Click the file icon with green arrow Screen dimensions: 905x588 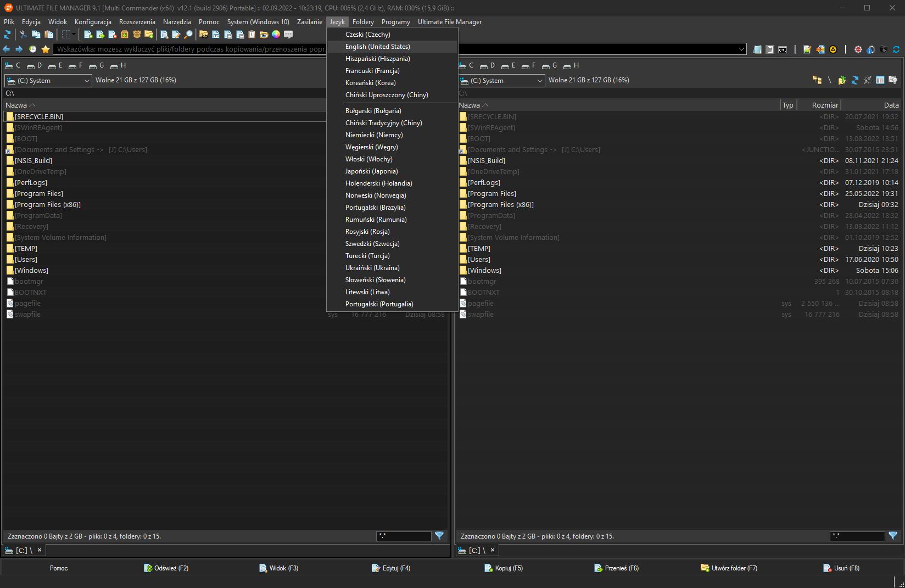pos(100,34)
